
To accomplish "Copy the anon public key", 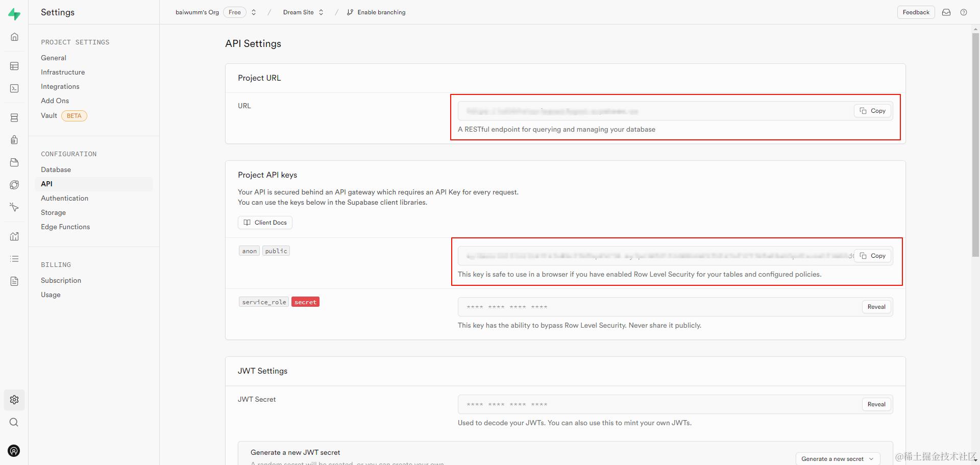I will [873, 256].
